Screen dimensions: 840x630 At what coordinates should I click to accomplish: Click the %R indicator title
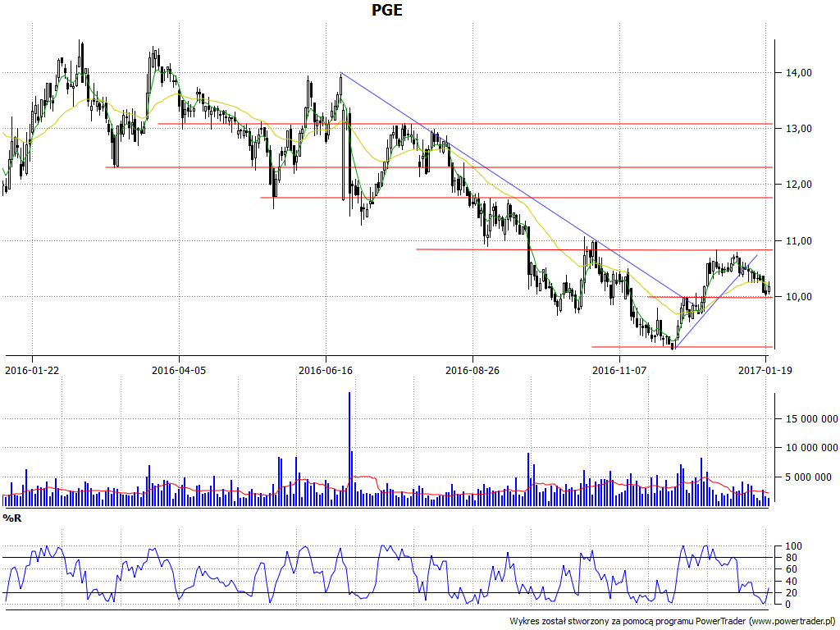click(12, 518)
